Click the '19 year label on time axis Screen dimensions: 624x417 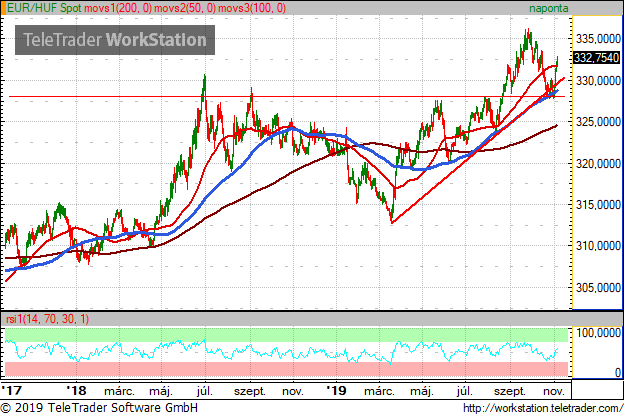click(x=336, y=390)
